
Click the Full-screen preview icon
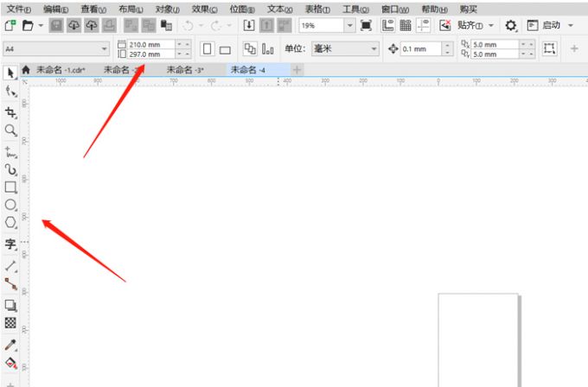pyautogui.click(x=366, y=25)
